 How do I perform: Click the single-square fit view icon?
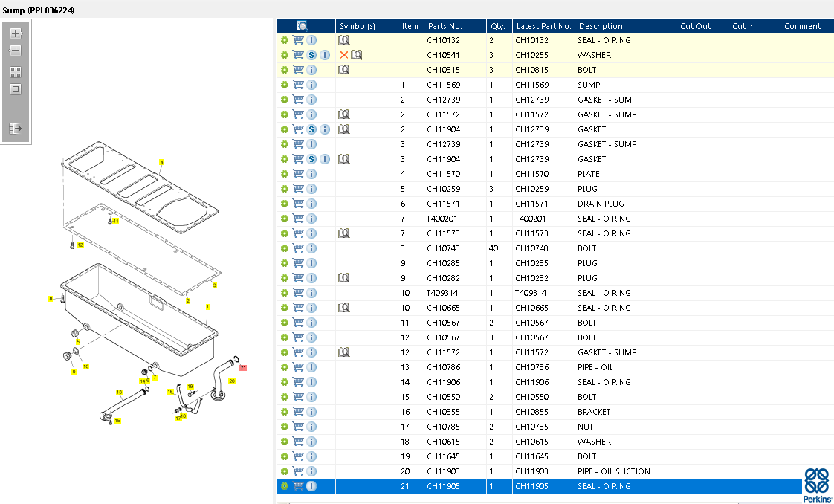coord(16,89)
